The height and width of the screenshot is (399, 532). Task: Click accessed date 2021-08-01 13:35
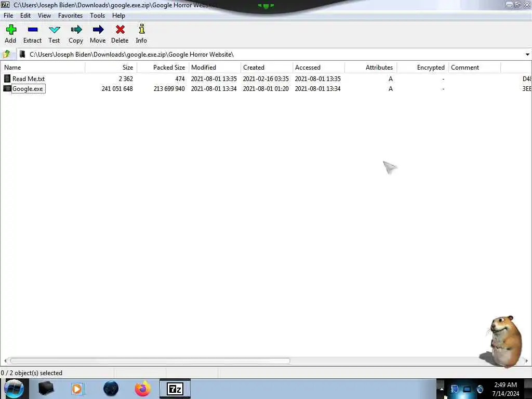[x=317, y=79]
